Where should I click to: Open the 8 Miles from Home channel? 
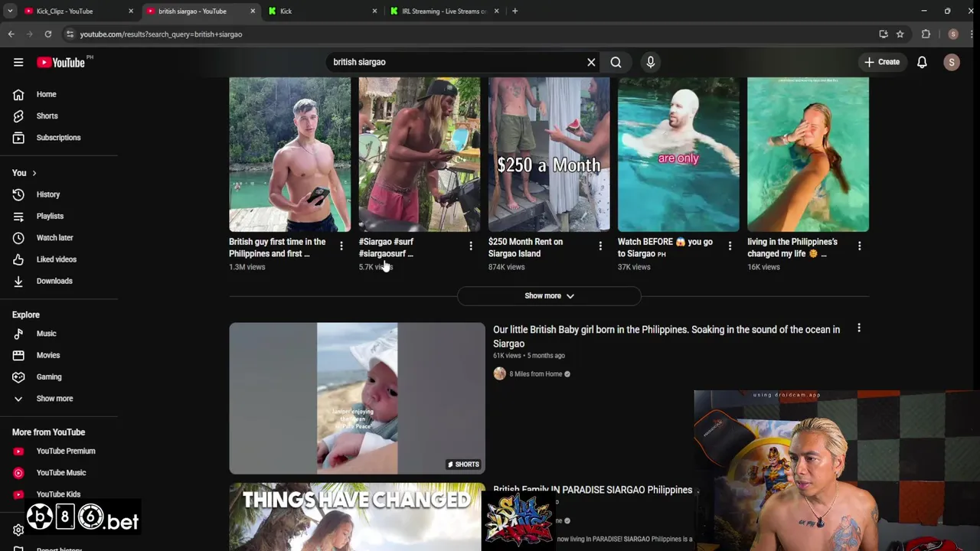(536, 374)
